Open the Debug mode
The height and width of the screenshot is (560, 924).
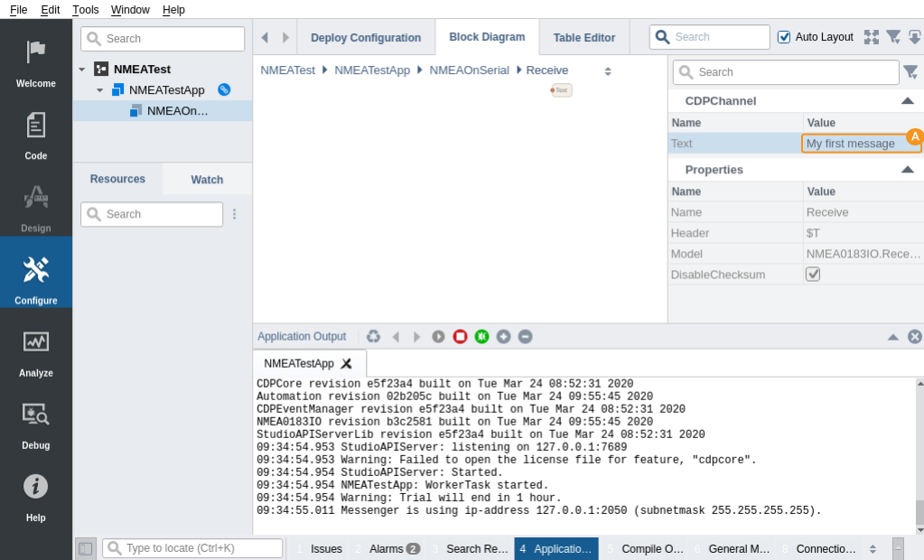pyautogui.click(x=36, y=425)
